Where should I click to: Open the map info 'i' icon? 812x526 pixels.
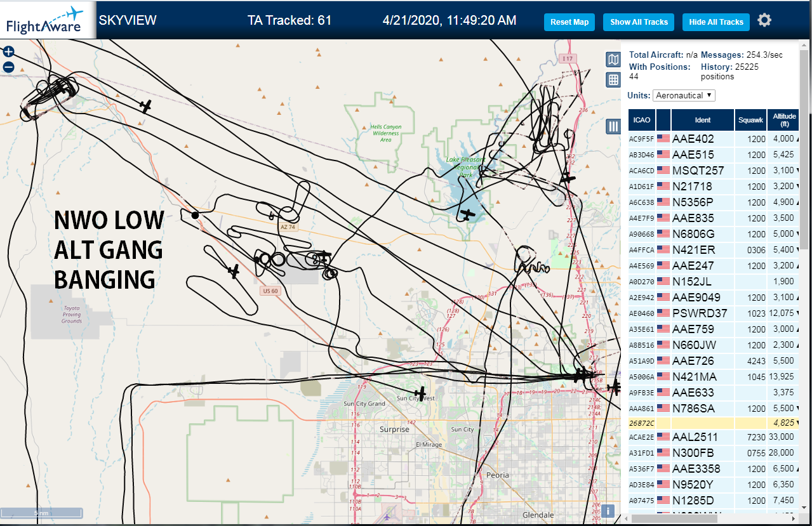click(x=608, y=511)
